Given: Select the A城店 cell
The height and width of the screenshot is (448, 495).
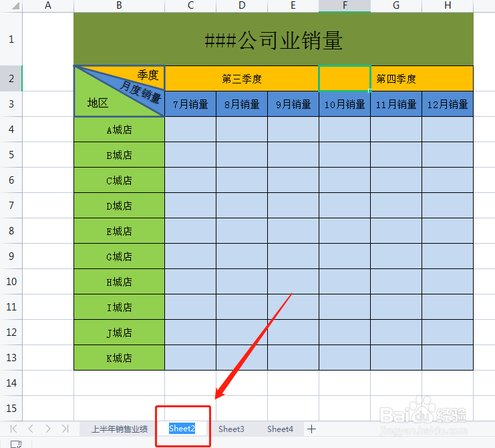Looking at the screenshot, I should pyautogui.click(x=119, y=130).
